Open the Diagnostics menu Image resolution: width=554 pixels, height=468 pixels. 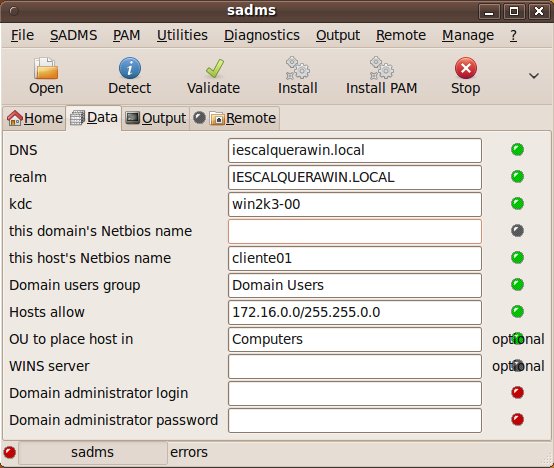(x=262, y=35)
